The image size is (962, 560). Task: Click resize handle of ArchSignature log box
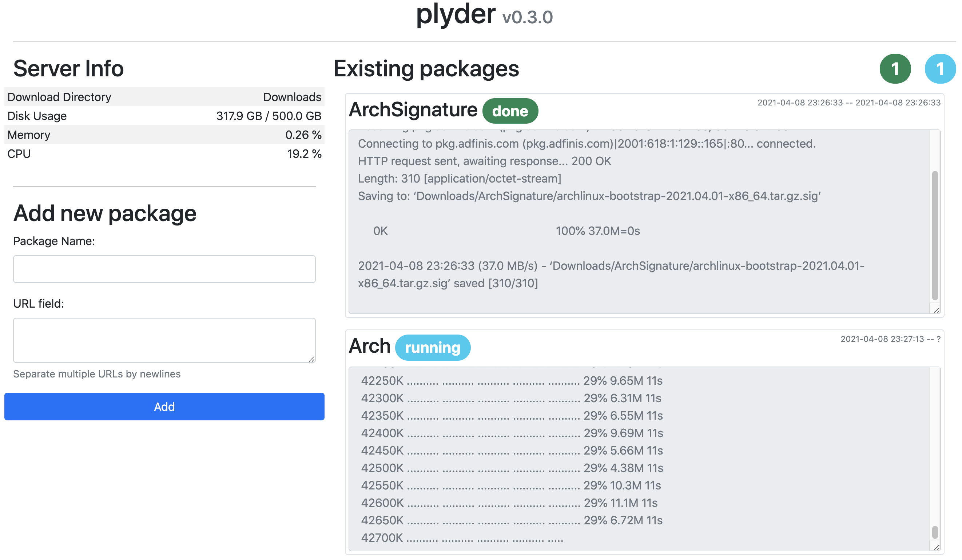[937, 310]
